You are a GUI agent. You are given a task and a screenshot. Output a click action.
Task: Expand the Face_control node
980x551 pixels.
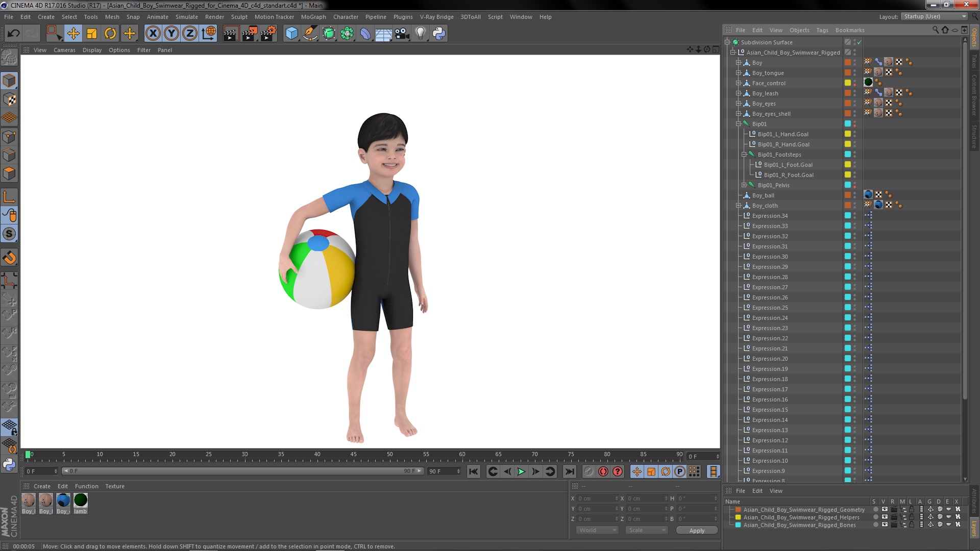point(738,83)
